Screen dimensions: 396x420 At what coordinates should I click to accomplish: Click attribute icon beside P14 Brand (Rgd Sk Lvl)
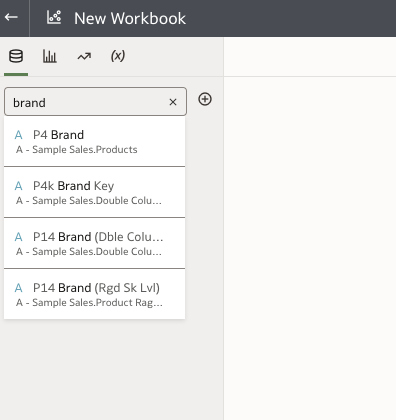(19, 288)
